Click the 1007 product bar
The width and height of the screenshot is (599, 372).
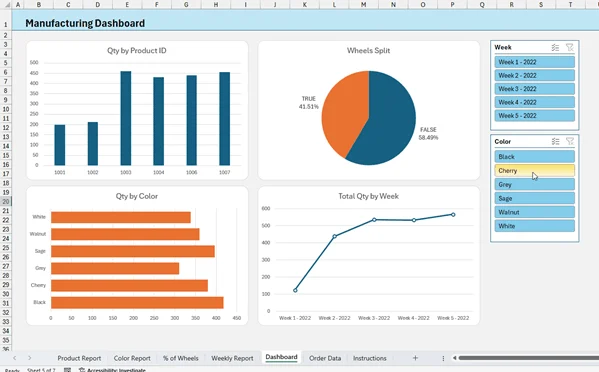(x=225, y=118)
